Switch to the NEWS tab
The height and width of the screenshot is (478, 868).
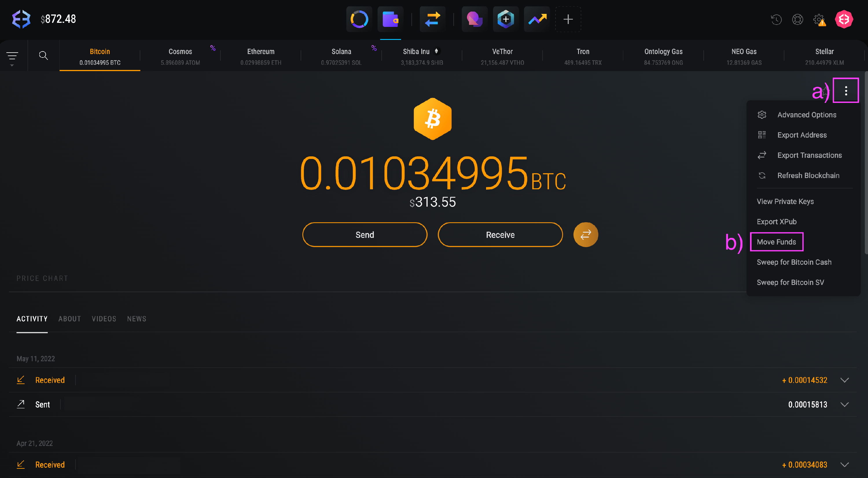coord(137,319)
